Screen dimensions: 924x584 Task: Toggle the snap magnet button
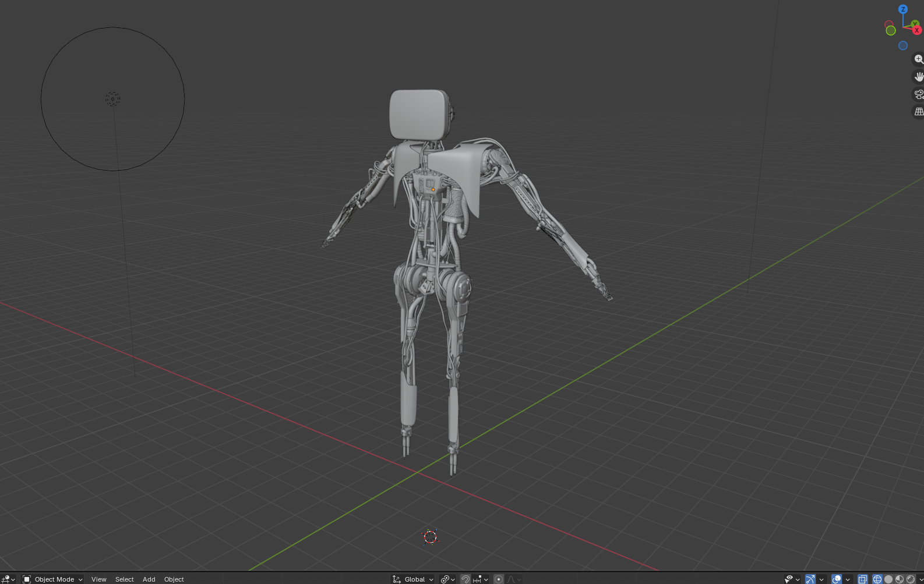pos(465,579)
